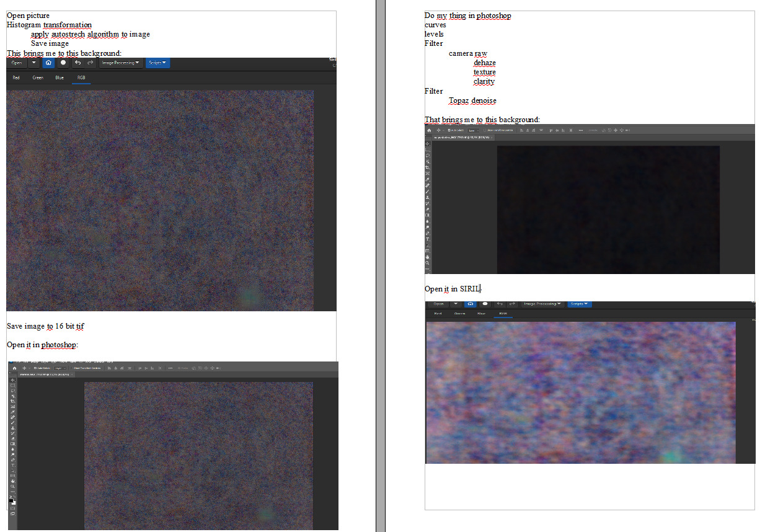Click Undo arrow in first Siril screenshot
Screen dimensions: 765x532
click(77, 63)
